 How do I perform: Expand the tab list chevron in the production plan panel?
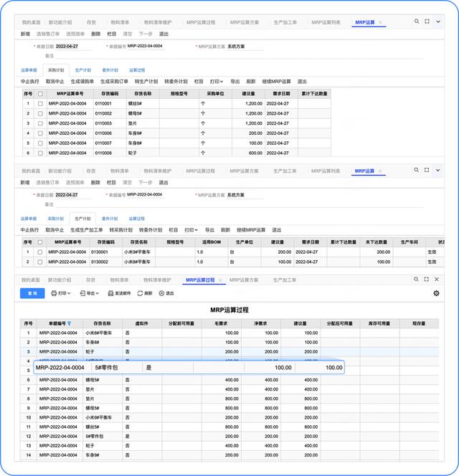pyautogui.click(x=437, y=171)
